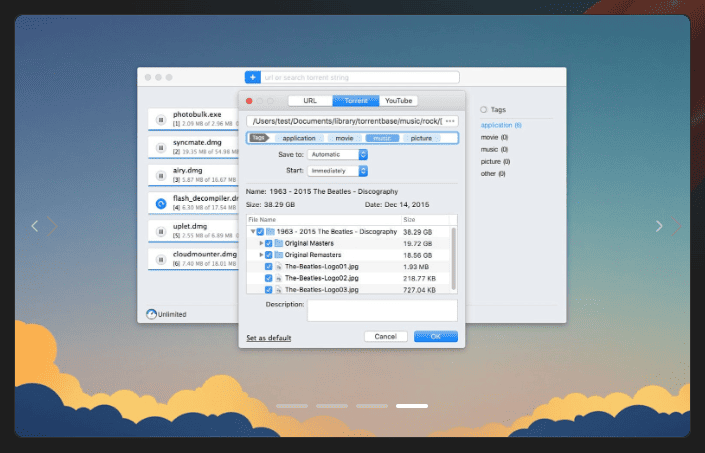Sort by the File Name column header
This screenshot has height=453, width=705.
tap(324, 220)
